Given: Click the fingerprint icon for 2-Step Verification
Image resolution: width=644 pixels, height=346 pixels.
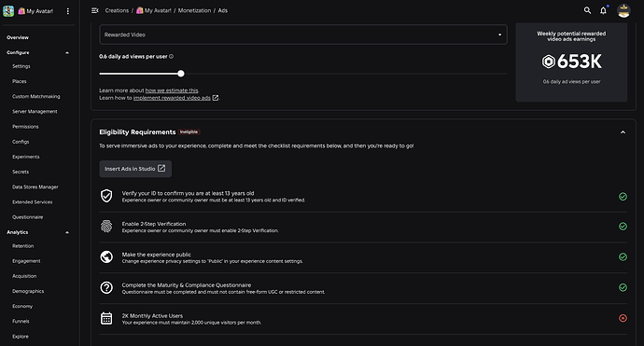Looking at the screenshot, I should (106, 226).
